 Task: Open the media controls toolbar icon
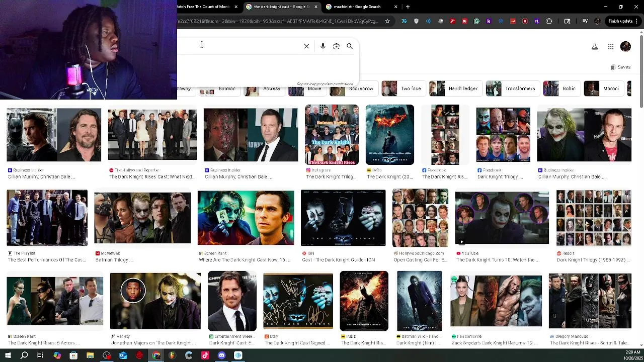coord(585,21)
